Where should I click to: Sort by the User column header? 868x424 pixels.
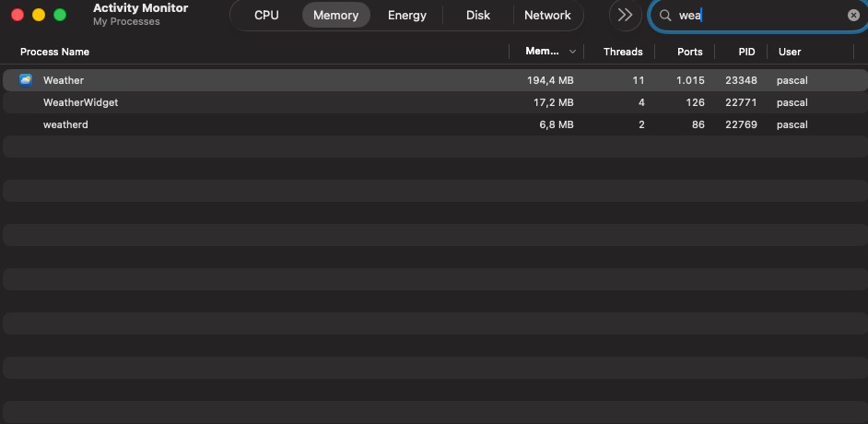790,52
